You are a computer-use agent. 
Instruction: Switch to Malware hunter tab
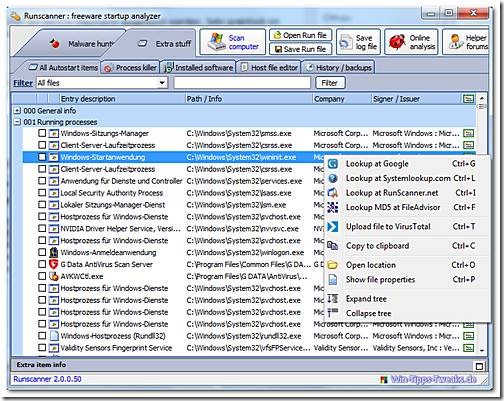[72, 43]
